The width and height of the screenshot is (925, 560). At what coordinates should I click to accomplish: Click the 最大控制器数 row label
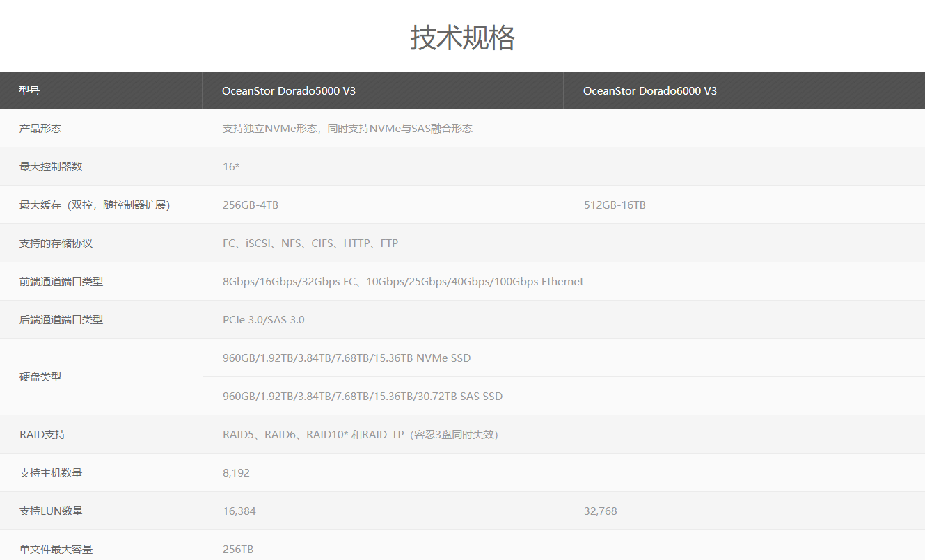(51, 167)
